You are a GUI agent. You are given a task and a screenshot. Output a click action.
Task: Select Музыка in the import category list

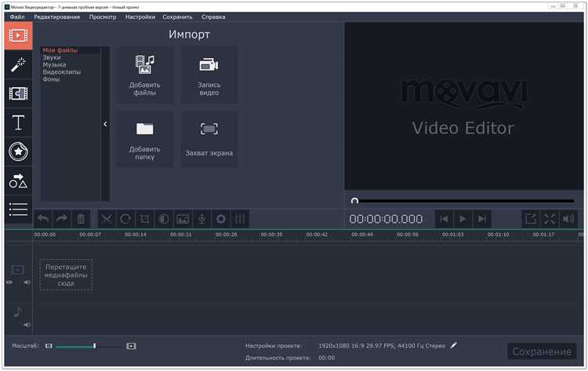point(54,64)
